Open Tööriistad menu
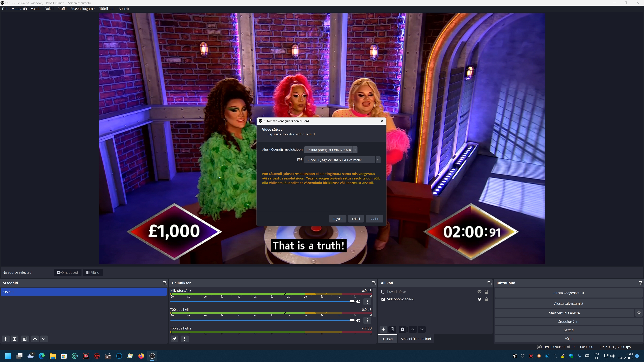 (107, 9)
